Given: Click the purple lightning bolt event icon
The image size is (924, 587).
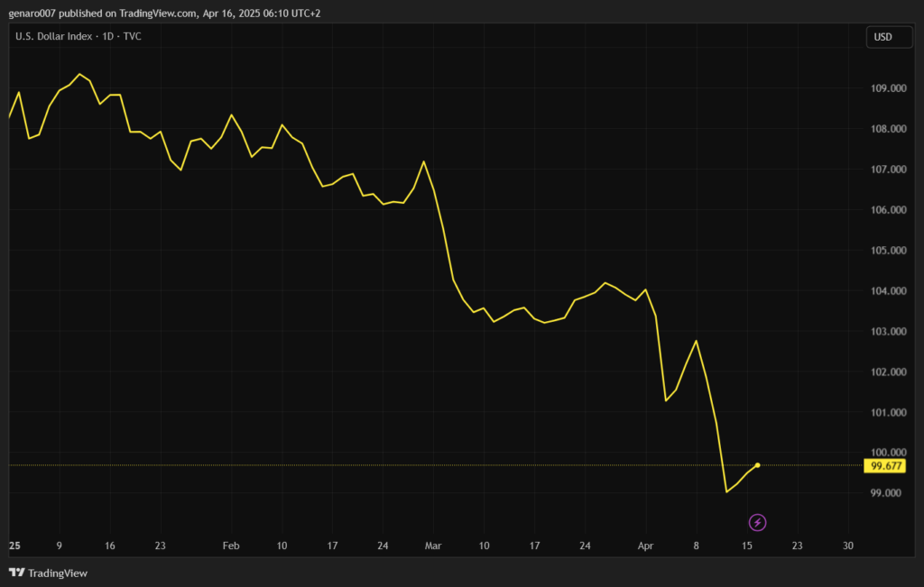Looking at the screenshot, I should (758, 522).
